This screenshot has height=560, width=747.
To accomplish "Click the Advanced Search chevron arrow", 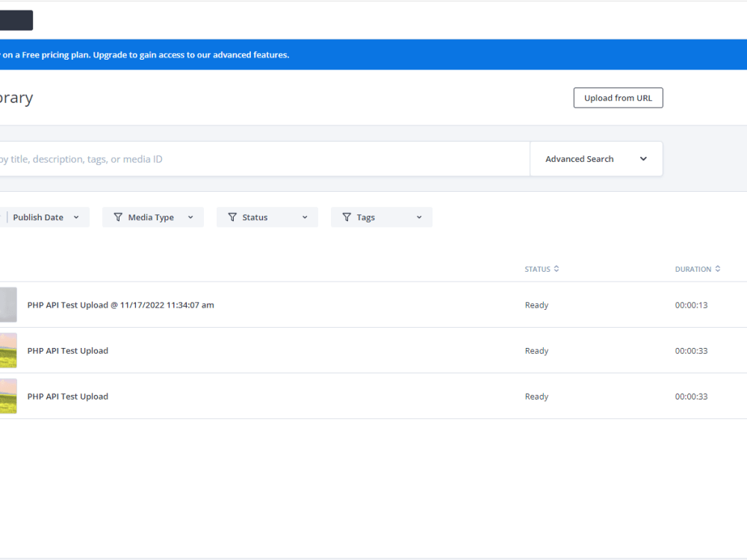I will 643,158.
